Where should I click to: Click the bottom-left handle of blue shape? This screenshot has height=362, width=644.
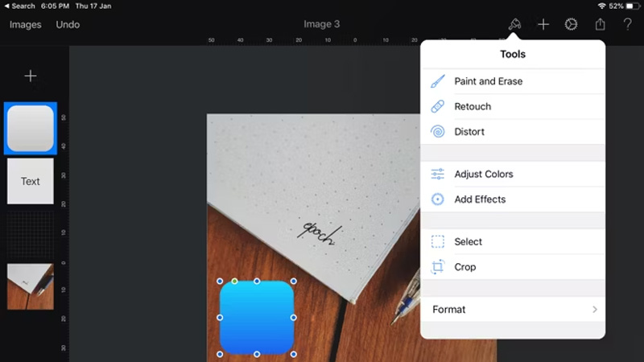click(x=220, y=354)
